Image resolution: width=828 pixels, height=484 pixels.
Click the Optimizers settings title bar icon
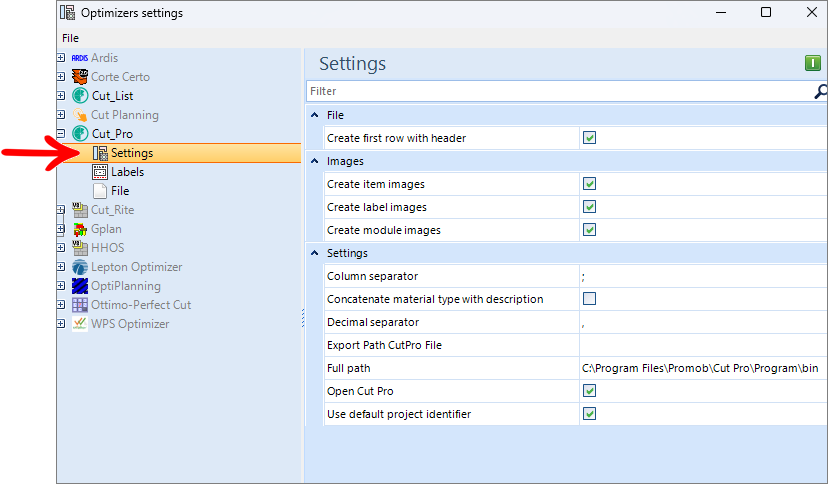(68, 13)
